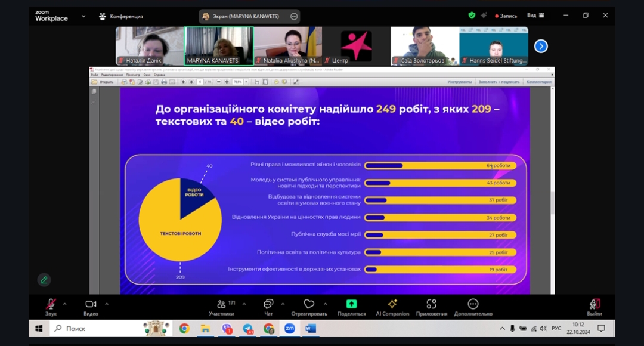Open the AI Companion panel
Viewport: 644px width, 346px height.
click(x=392, y=306)
